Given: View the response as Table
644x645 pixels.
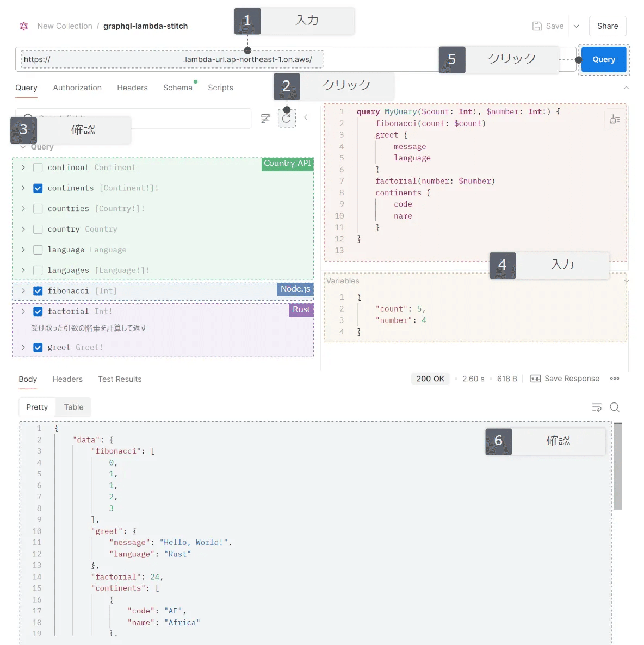Looking at the screenshot, I should pos(73,407).
